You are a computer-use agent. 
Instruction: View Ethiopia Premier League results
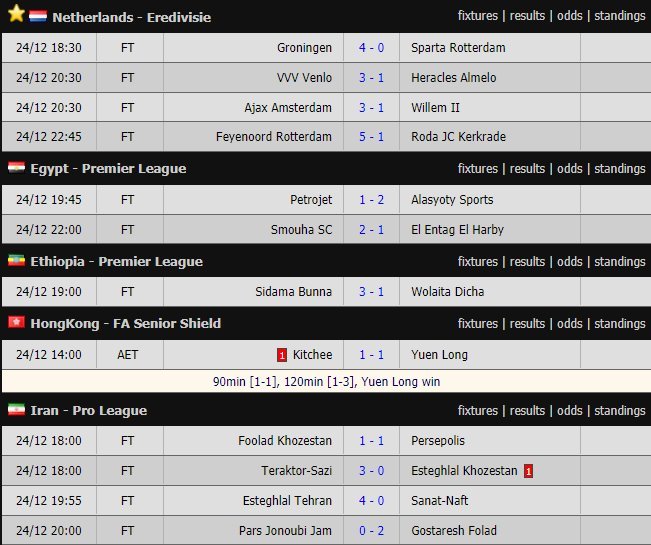coord(527,262)
